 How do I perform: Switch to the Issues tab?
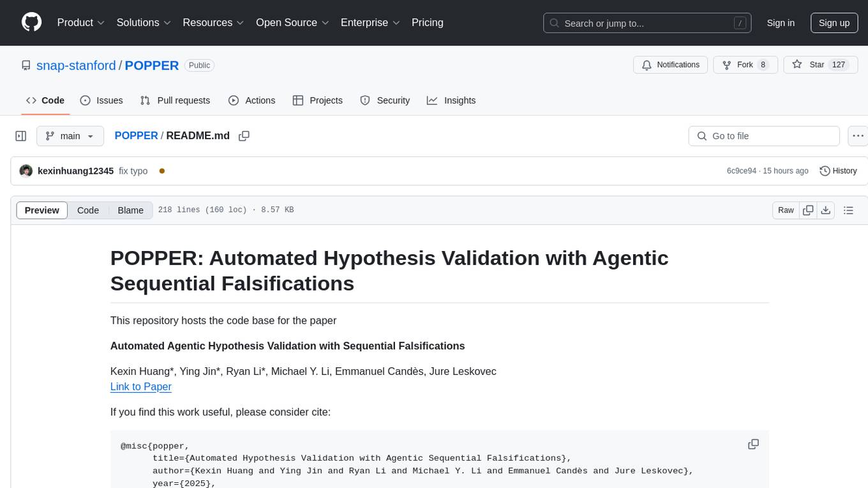[101, 100]
